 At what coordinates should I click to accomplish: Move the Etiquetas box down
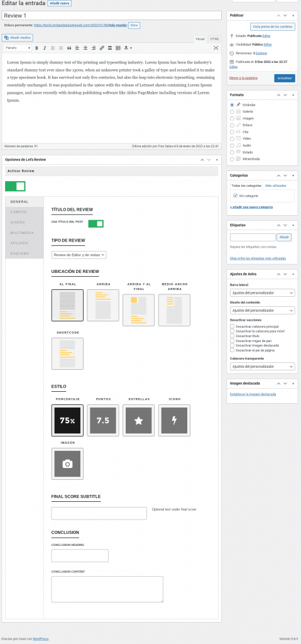click(285, 225)
